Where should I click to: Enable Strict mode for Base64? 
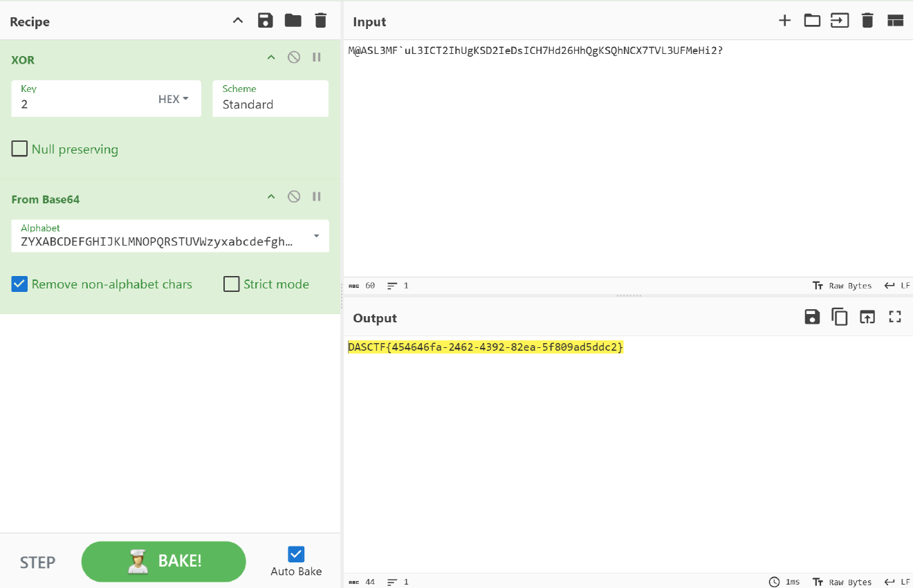click(x=231, y=284)
